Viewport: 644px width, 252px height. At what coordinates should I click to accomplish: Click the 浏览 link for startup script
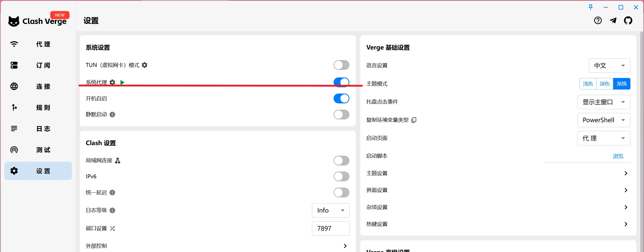[618, 156]
